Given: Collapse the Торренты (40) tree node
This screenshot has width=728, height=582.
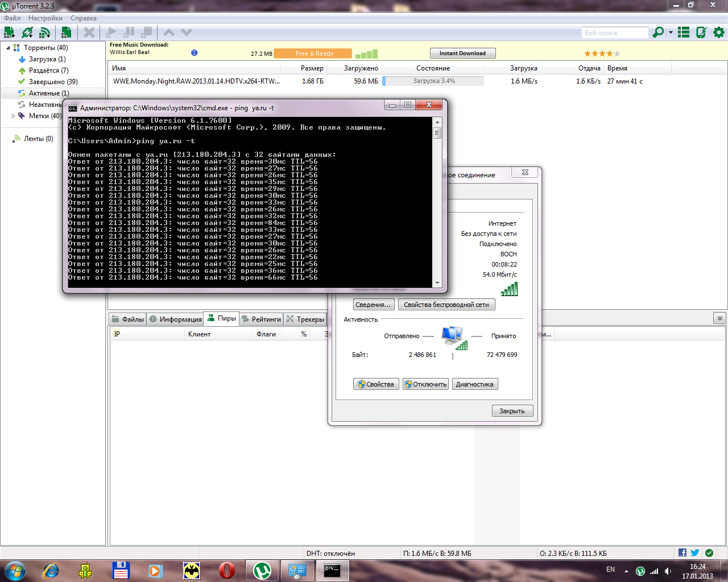Looking at the screenshot, I should (8, 48).
